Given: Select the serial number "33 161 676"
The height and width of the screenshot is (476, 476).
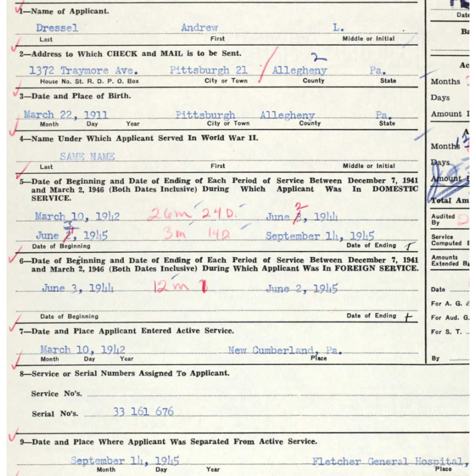Looking at the screenshot, I should pyautogui.click(x=143, y=412).
